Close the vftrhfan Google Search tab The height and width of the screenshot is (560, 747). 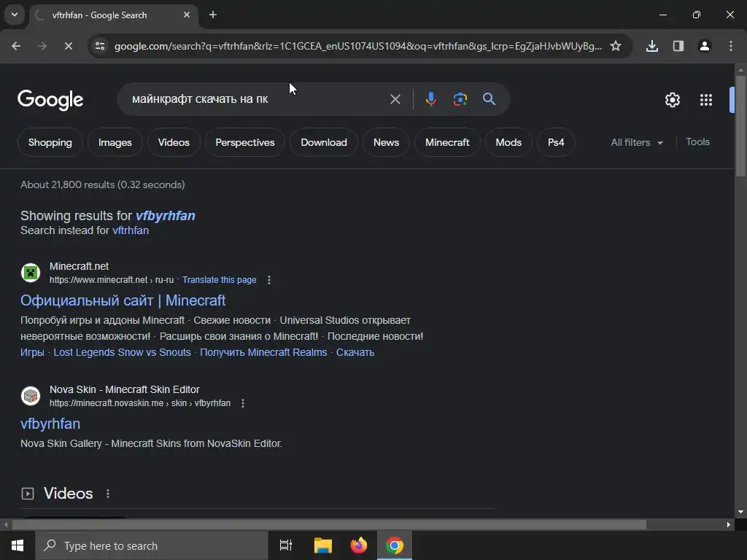[x=187, y=15]
